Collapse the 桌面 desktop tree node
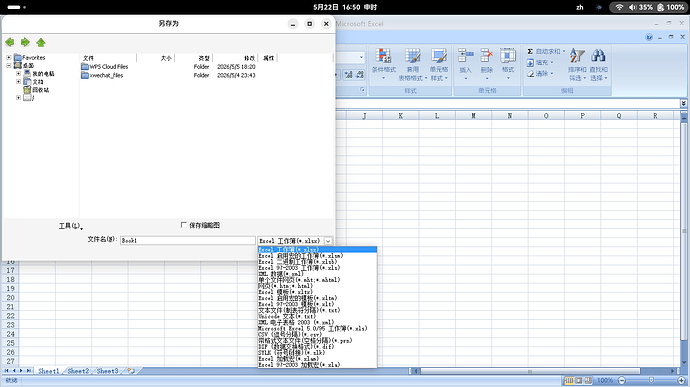 pyautogui.click(x=8, y=65)
